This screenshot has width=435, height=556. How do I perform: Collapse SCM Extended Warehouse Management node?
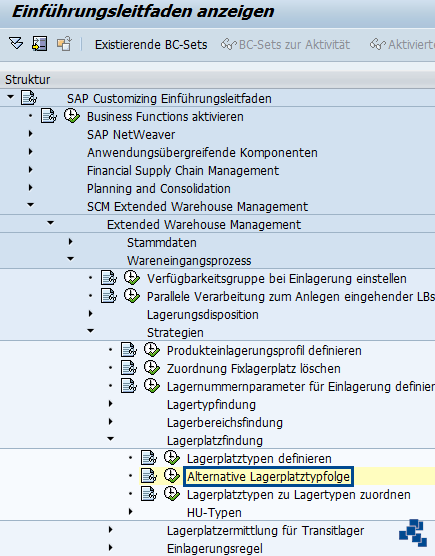(31, 205)
